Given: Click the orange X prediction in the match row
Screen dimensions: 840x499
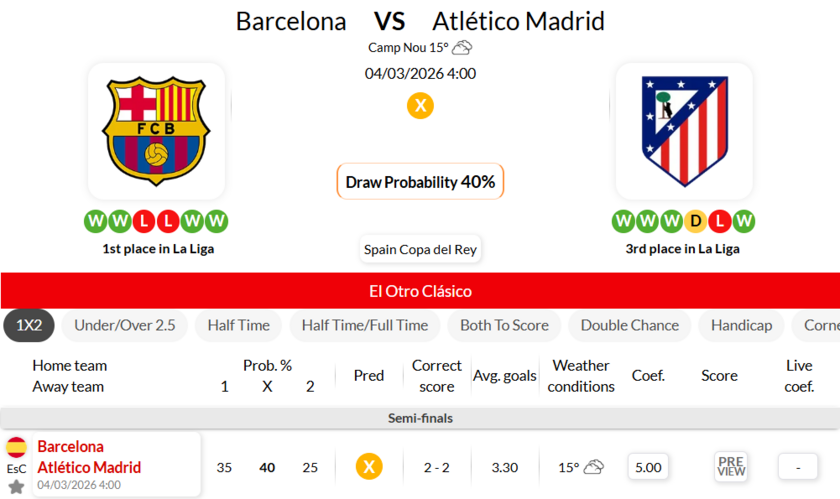Looking at the screenshot, I should (x=369, y=466).
